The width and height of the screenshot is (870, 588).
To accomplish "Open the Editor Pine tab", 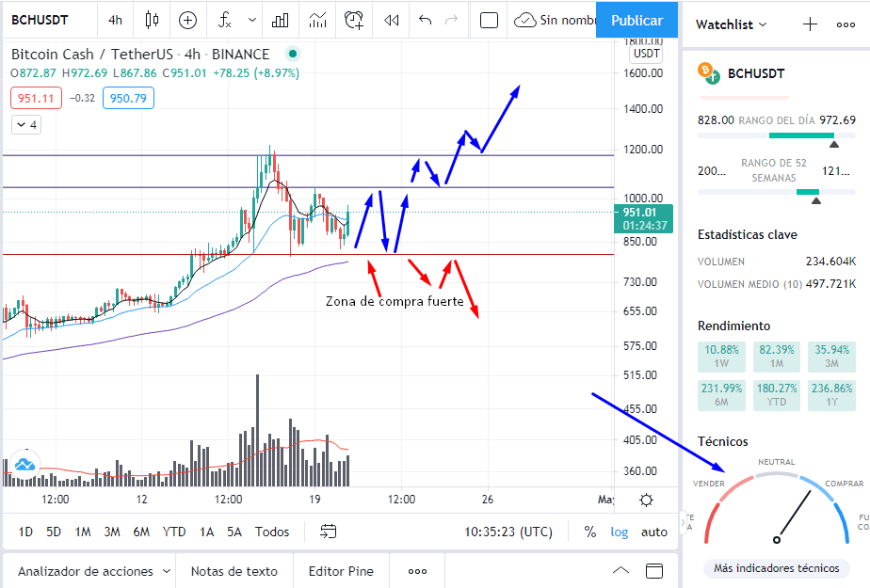I will tap(341, 571).
